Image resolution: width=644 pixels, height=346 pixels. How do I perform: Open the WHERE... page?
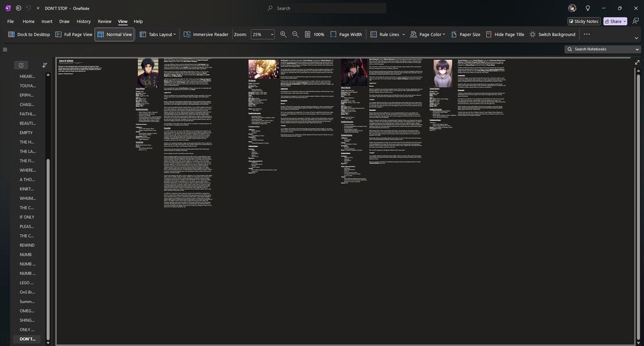[x=28, y=170]
